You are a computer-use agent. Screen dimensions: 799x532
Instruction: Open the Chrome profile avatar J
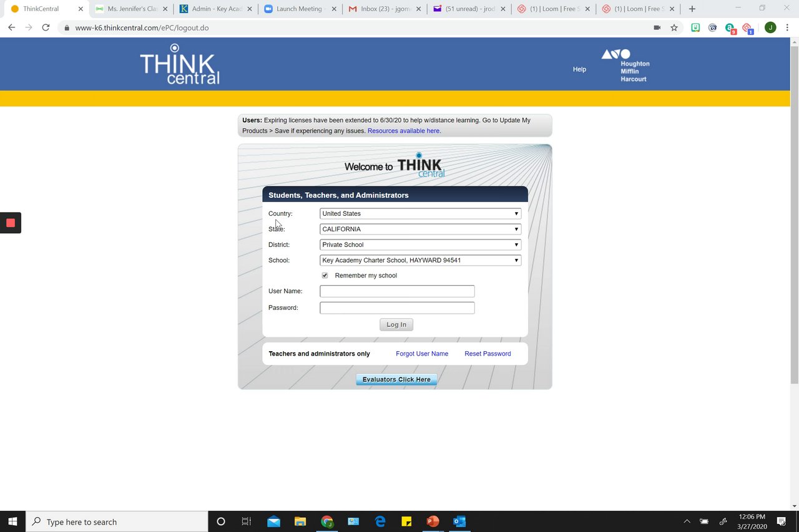[770, 27]
